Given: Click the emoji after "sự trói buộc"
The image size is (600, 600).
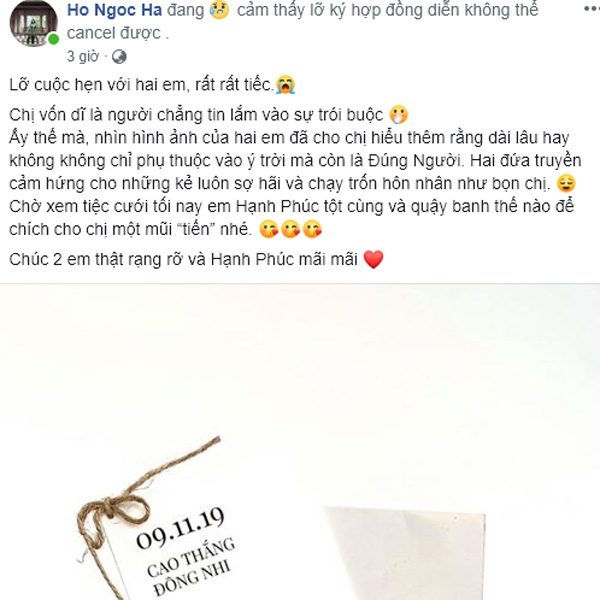Looking at the screenshot, I should click(x=399, y=115).
